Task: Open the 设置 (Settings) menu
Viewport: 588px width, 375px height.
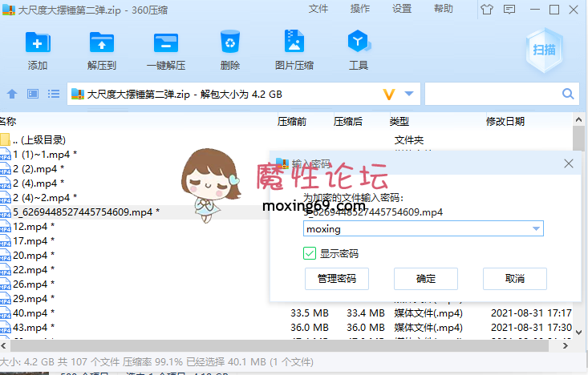Action: tap(402, 9)
